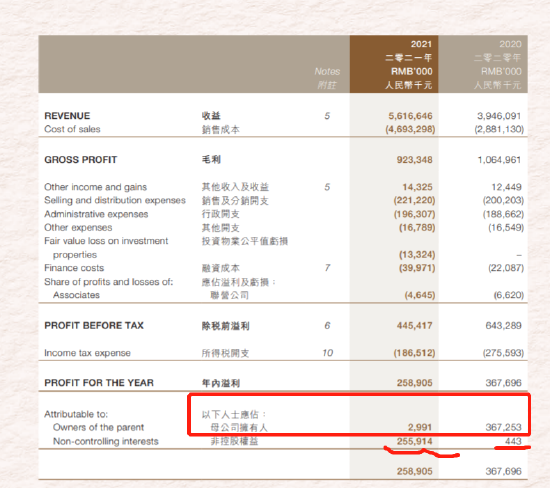
Task: Select the non-controlling value 443
Action: tap(513, 441)
